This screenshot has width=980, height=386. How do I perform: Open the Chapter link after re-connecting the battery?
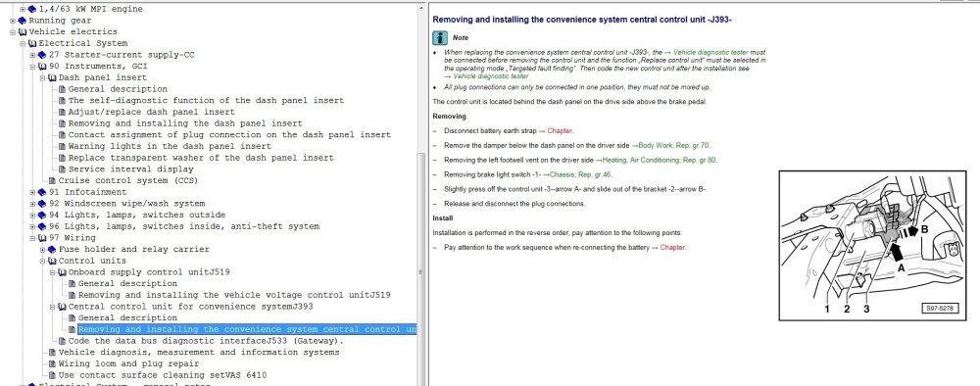(673, 247)
